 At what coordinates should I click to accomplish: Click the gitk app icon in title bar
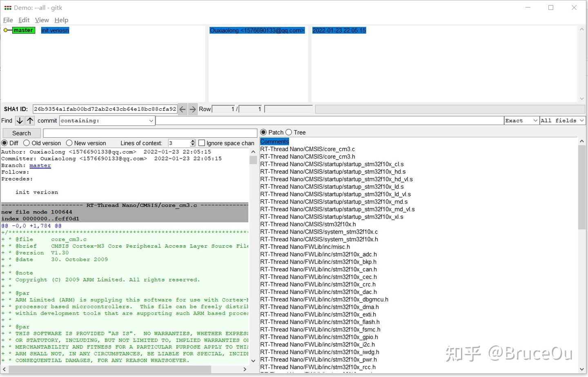click(8, 8)
